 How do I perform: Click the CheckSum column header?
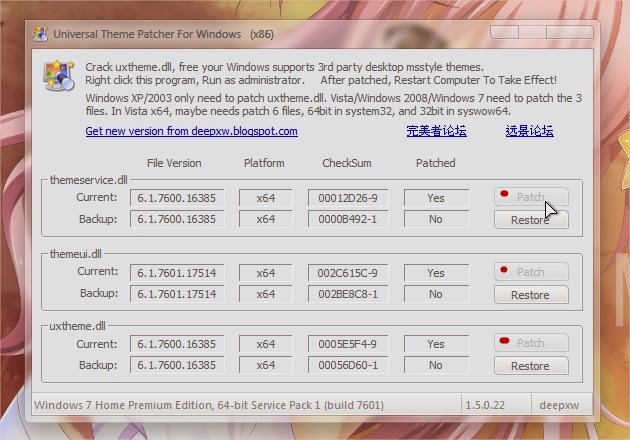(347, 163)
